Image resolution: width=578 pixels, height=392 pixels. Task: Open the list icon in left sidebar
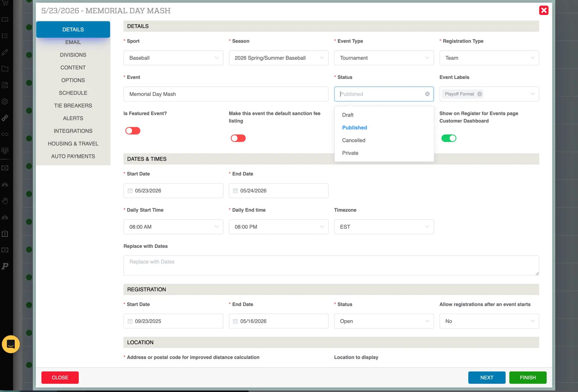pos(5,36)
